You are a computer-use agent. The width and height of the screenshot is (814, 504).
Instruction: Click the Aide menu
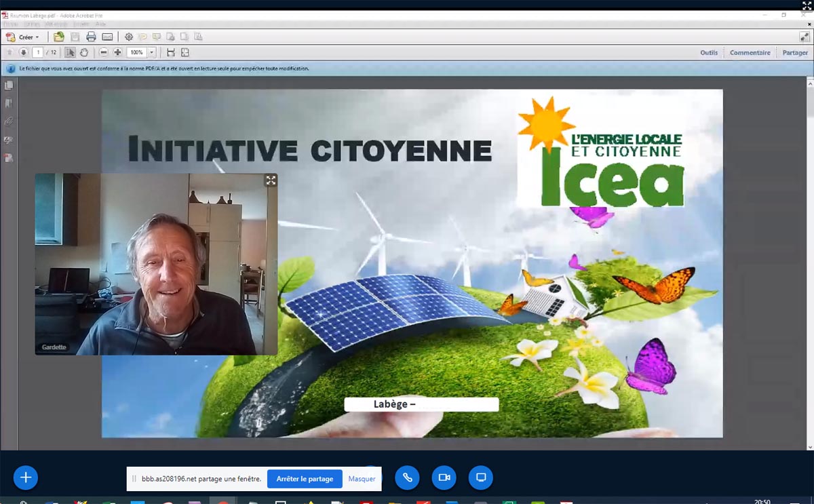tap(100, 24)
